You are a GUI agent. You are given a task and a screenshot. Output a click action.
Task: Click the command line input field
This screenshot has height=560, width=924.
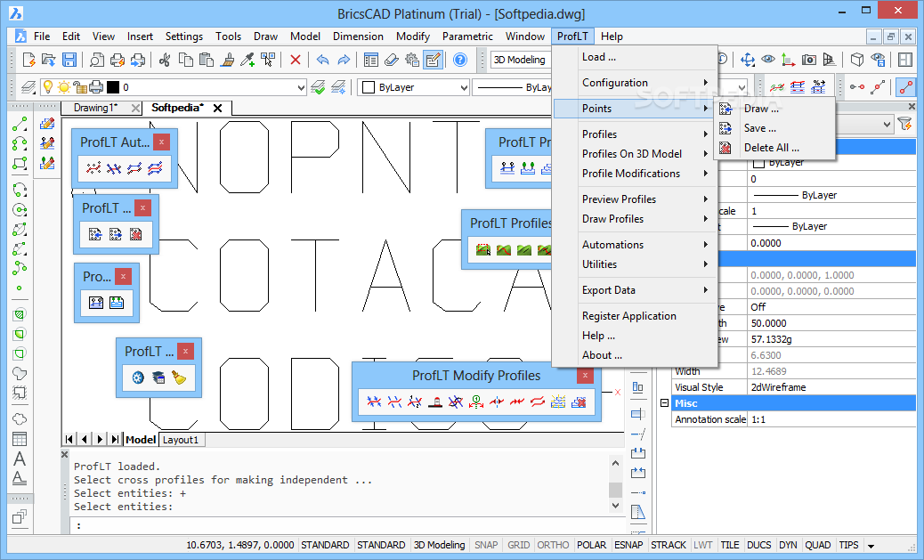click(348, 525)
